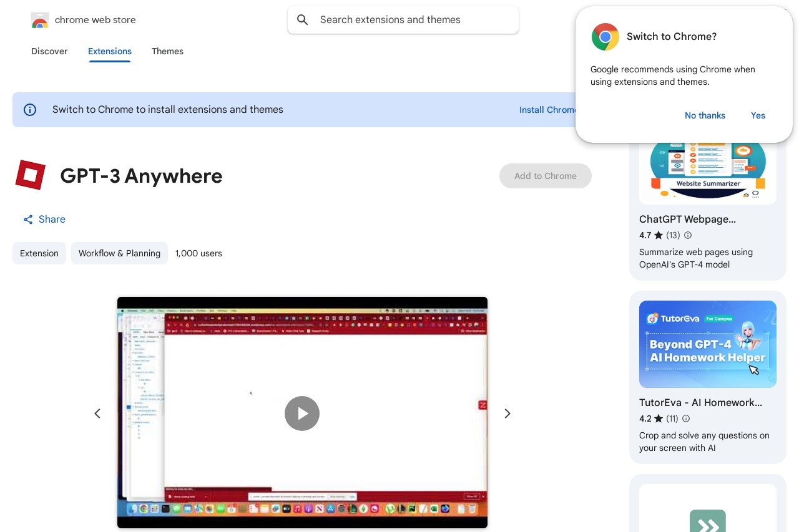Viewport: 799px width, 532px height.
Task: Click the Extension category chip
Action: coord(39,253)
